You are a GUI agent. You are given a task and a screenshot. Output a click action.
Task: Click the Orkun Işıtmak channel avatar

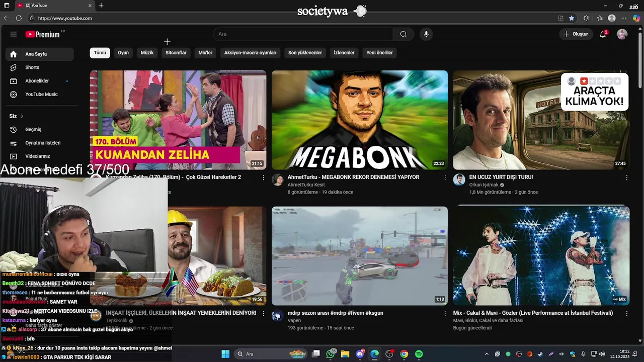tap(459, 180)
